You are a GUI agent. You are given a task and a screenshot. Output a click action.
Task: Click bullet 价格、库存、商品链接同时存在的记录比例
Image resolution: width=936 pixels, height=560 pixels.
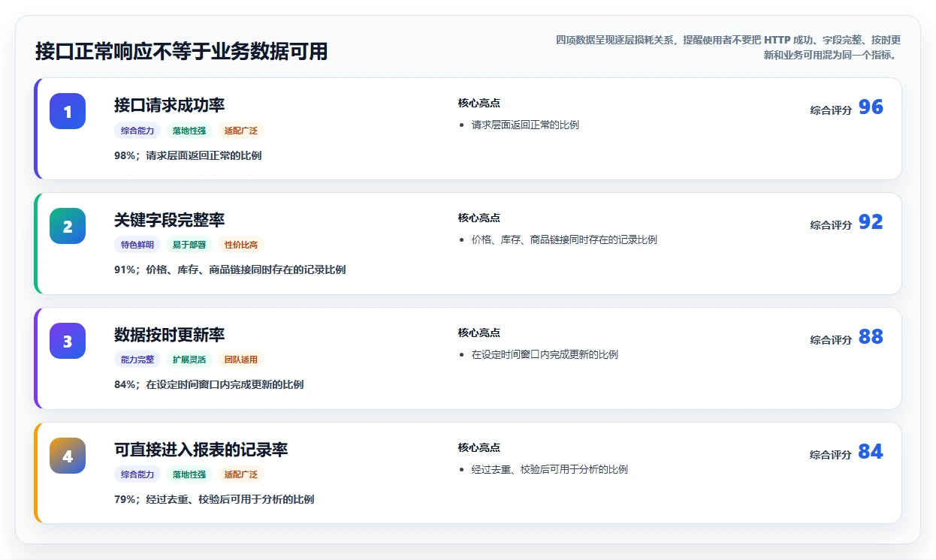click(x=564, y=239)
